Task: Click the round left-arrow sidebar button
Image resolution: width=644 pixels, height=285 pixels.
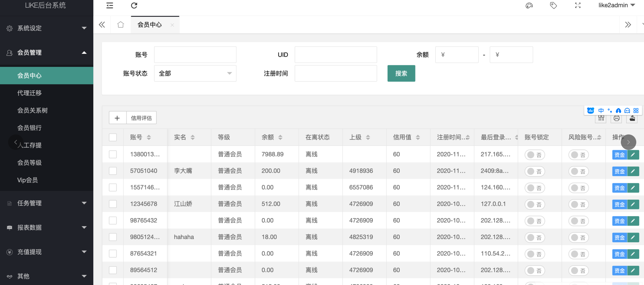Action: tap(16, 142)
